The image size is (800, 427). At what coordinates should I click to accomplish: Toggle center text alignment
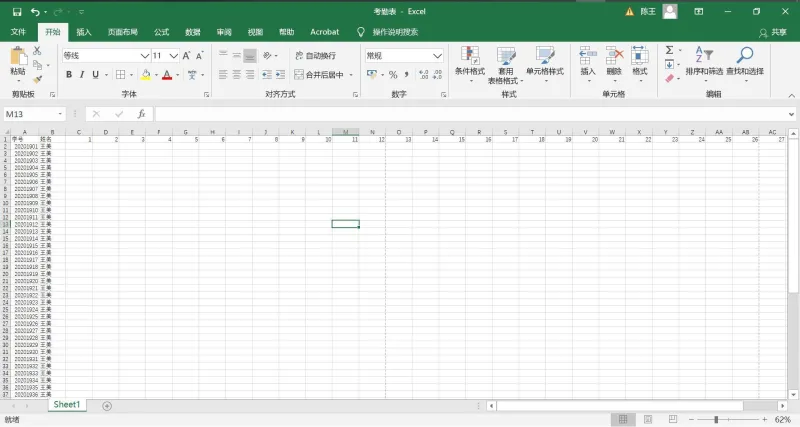(x=236, y=74)
